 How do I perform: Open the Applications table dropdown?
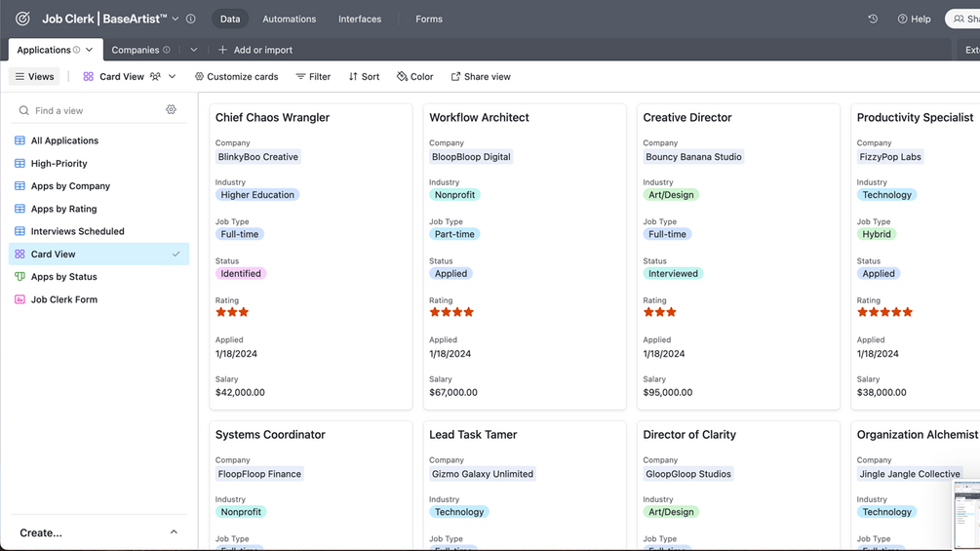(x=90, y=50)
